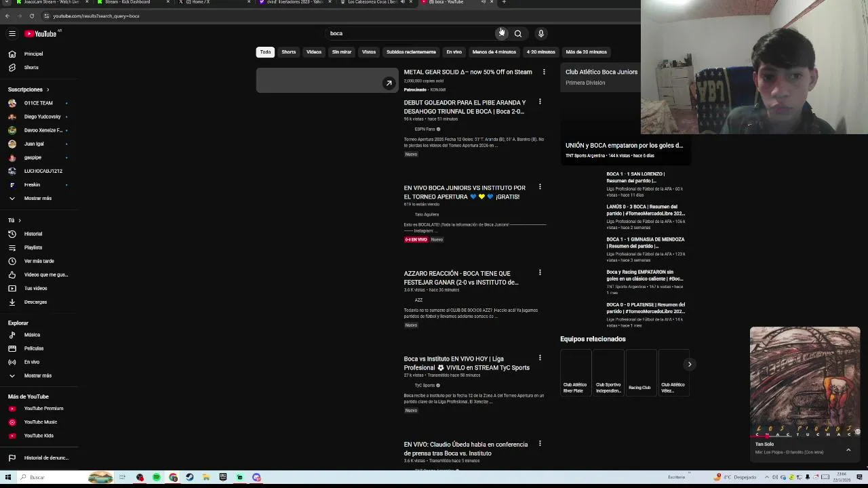This screenshot has height=488, width=868.
Task: Open YouTube Music icon
Action: (12, 422)
